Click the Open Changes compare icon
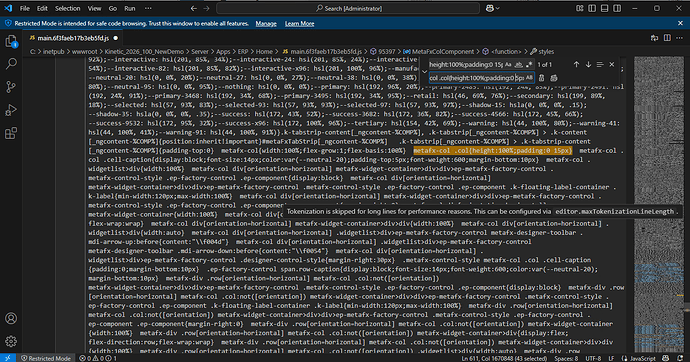 [x=654, y=38]
